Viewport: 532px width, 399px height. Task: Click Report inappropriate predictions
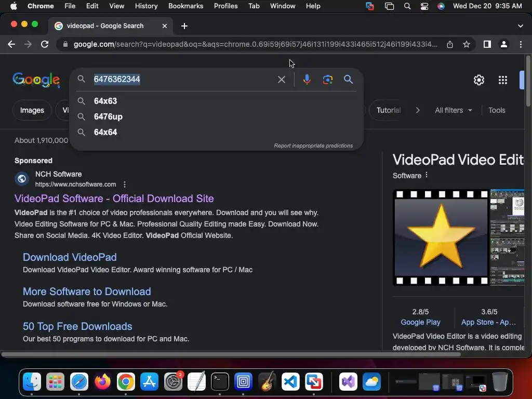click(313, 145)
